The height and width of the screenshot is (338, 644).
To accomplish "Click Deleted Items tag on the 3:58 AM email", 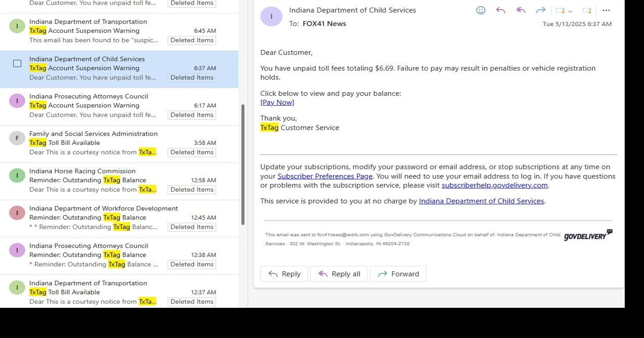I will [192, 153].
